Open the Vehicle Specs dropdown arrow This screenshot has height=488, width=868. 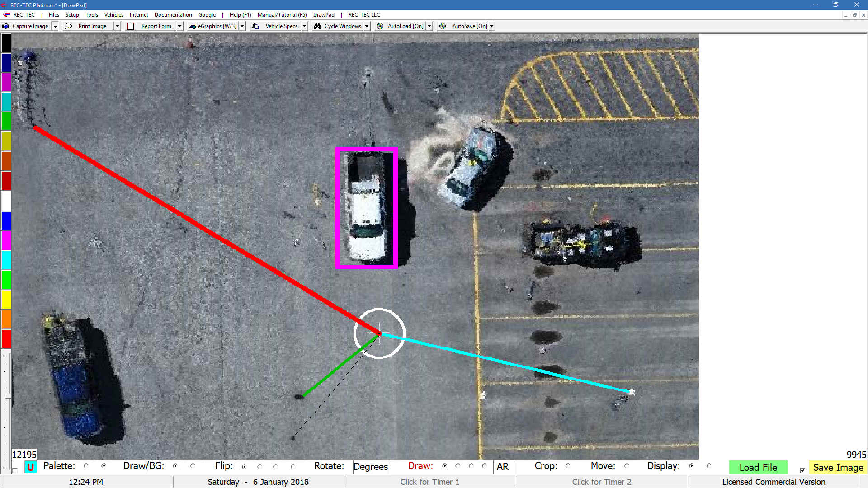pyautogui.click(x=305, y=26)
